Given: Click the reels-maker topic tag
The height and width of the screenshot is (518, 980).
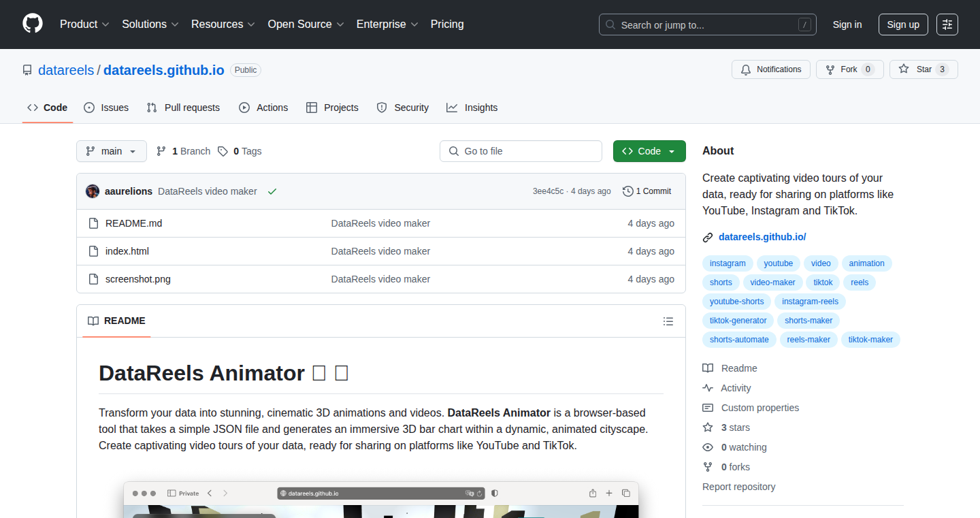Looking at the screenshot, I should pyautogui.click(x=808, y=340).
